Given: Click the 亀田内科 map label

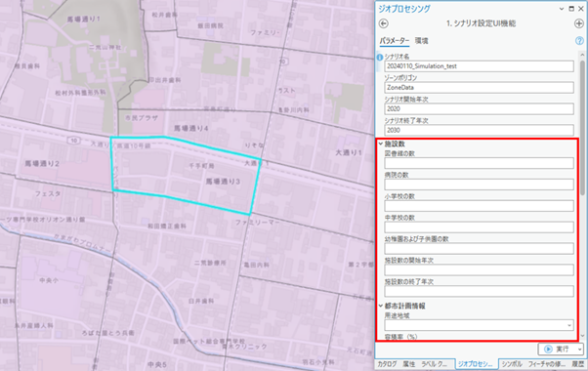Looking at the screenshot, I should point(257,265).
